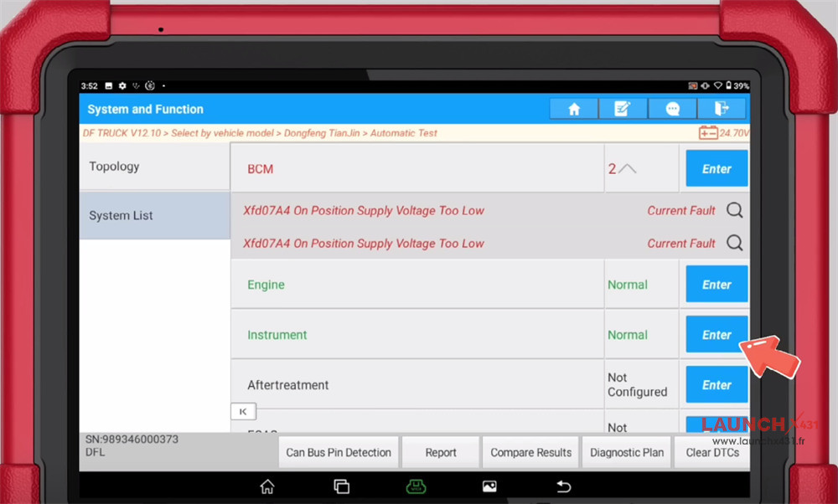Search the first Xfd07A4 fault code
The height and width of the screenshot is (504, 838).
click(735, 210)
